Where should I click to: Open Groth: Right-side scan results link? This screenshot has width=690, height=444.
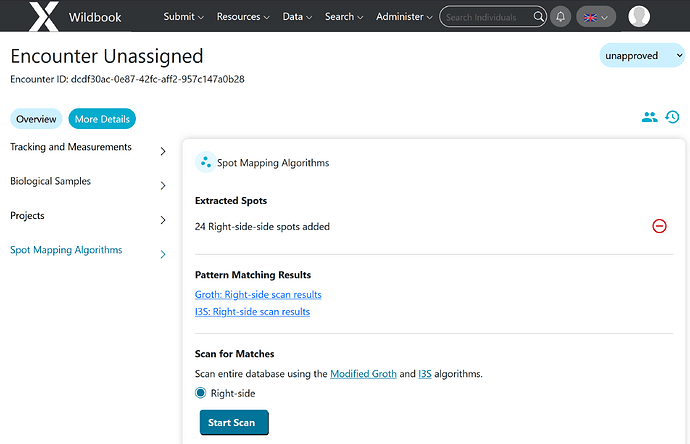(x=258, y=294)
